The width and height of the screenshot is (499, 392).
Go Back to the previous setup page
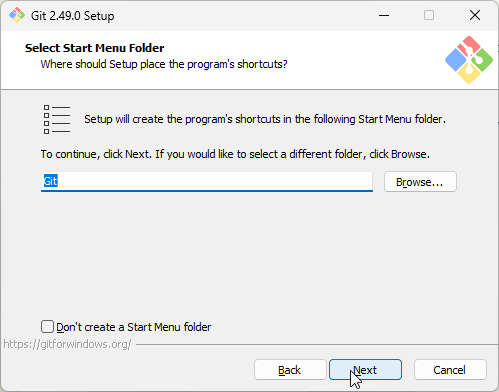pos(290,370)
